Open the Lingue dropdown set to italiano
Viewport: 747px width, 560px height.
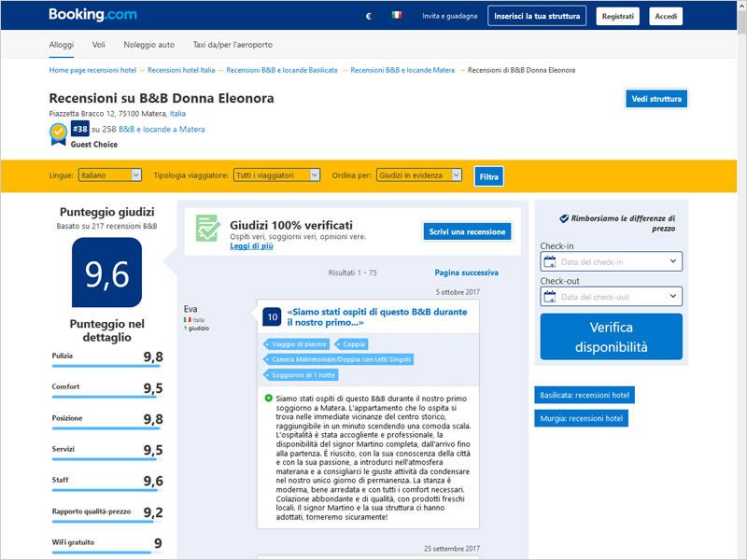tap(110, 175)
